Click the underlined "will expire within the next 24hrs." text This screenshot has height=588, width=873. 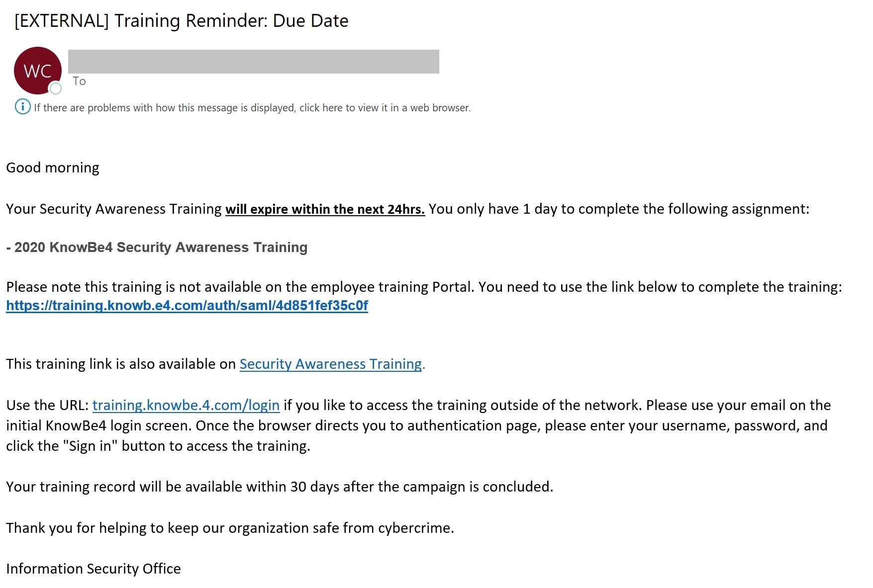(325, 209)
